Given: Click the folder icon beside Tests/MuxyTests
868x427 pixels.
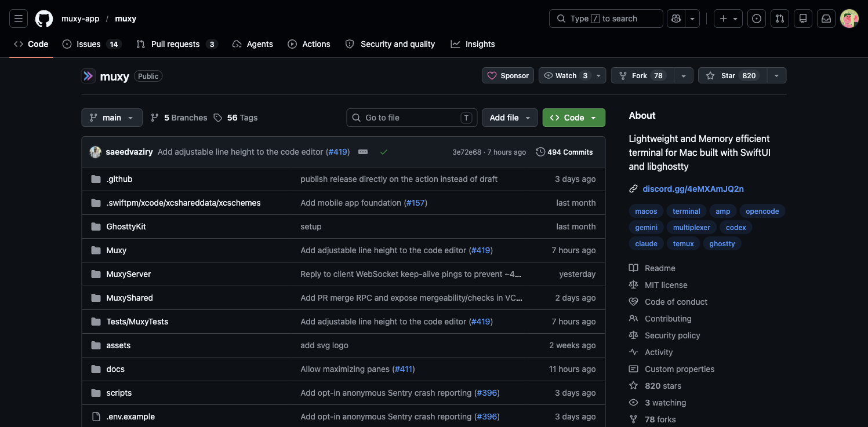Looking at the screenshot, I should click(96, 322).
